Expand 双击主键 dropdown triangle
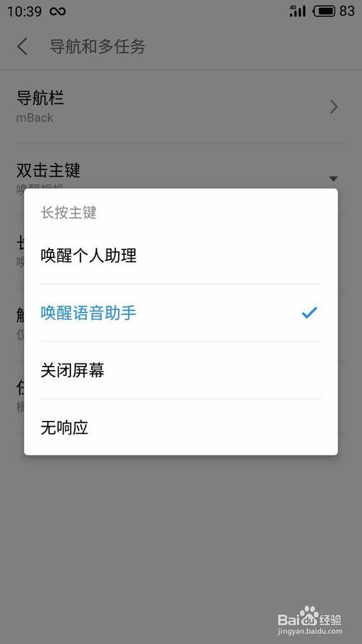 (334, 179)
